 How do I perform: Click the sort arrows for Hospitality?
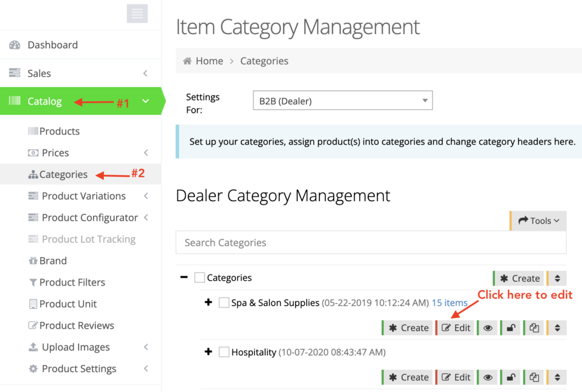pyautogui.click(x=557, y=377)
